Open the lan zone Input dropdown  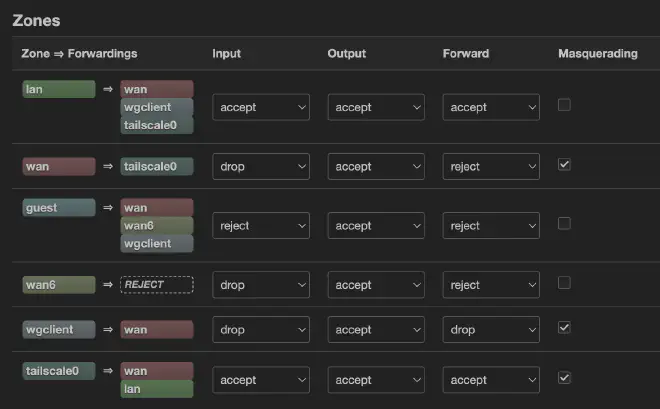pyautogui.click(x=261, y=107)
